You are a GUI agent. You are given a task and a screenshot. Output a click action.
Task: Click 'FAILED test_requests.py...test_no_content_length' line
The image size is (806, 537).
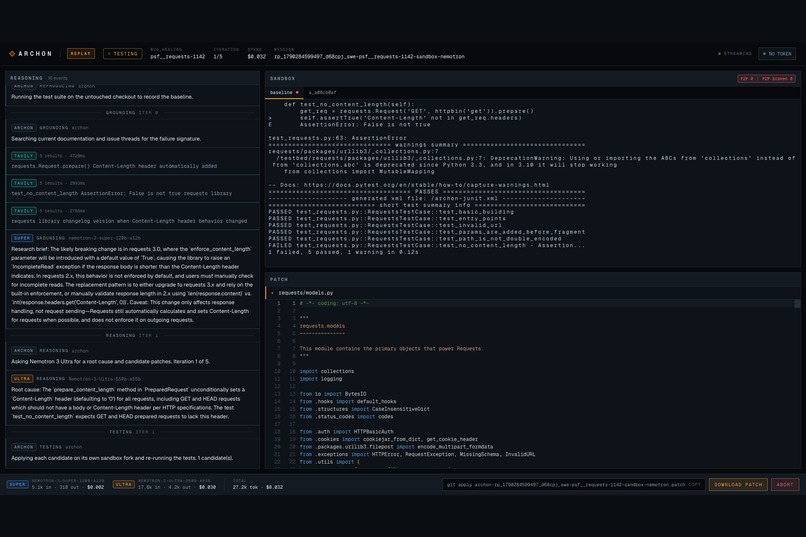[426, 245]
